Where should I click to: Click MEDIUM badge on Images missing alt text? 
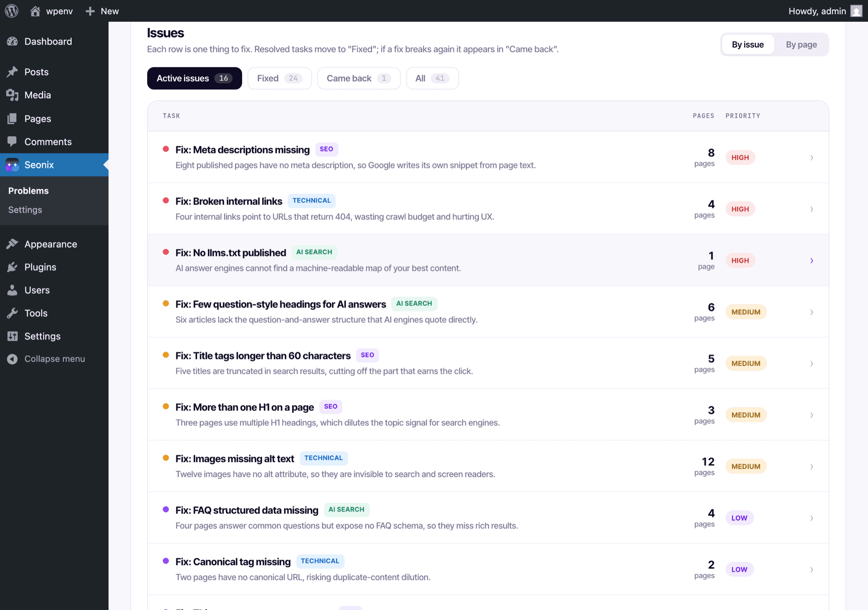tap(746, 466)
